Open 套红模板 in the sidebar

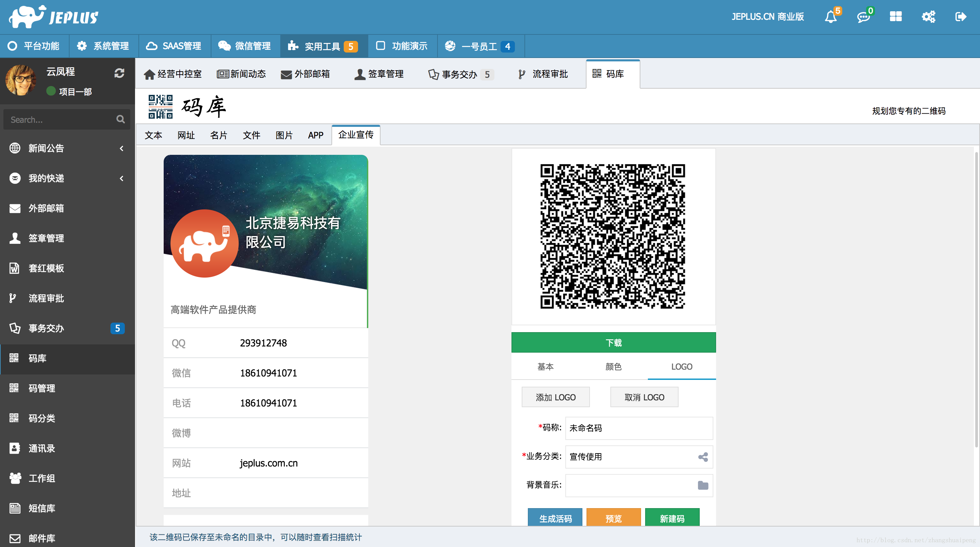[67, 268]
